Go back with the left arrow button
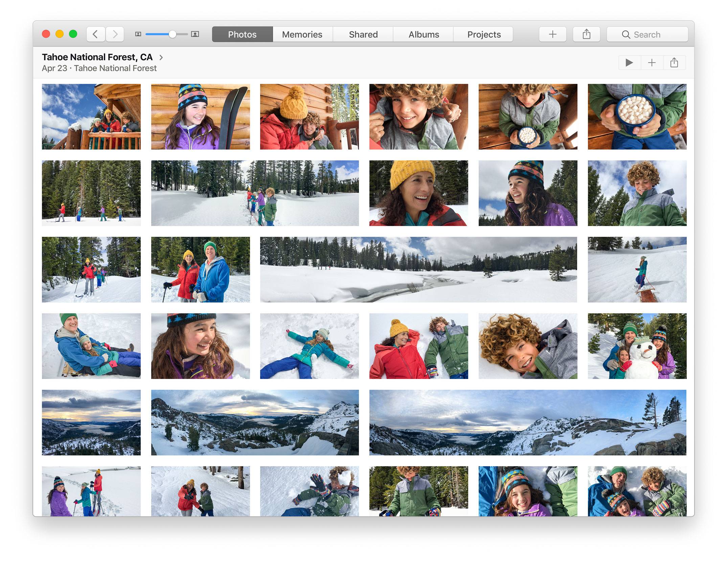This screenshot has width=728, height=563. pyautogui.click(x=96, y=34)
